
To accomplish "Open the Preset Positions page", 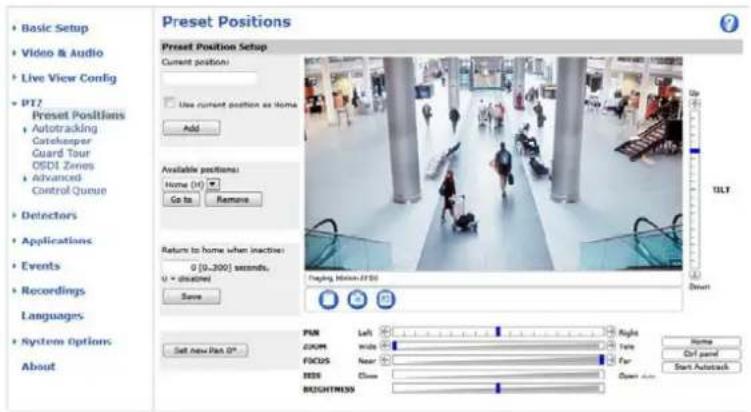I will 78,115.
